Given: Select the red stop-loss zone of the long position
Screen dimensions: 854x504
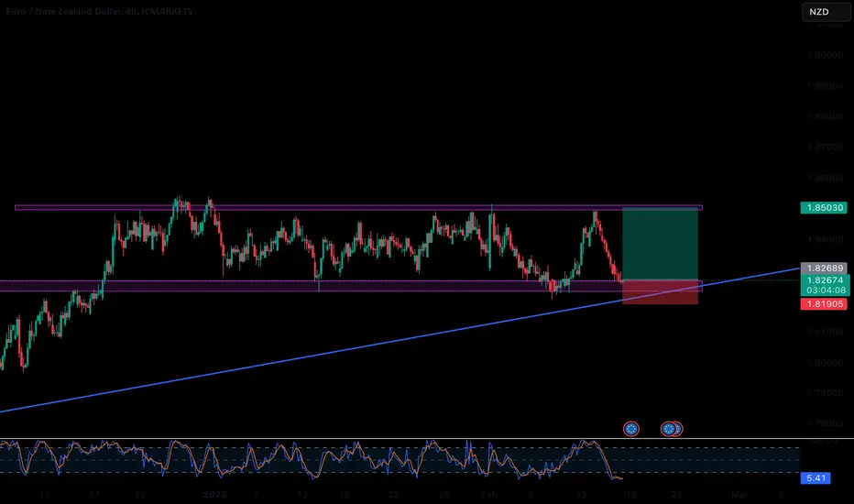Looking at the screenshot, I should 660,292.
